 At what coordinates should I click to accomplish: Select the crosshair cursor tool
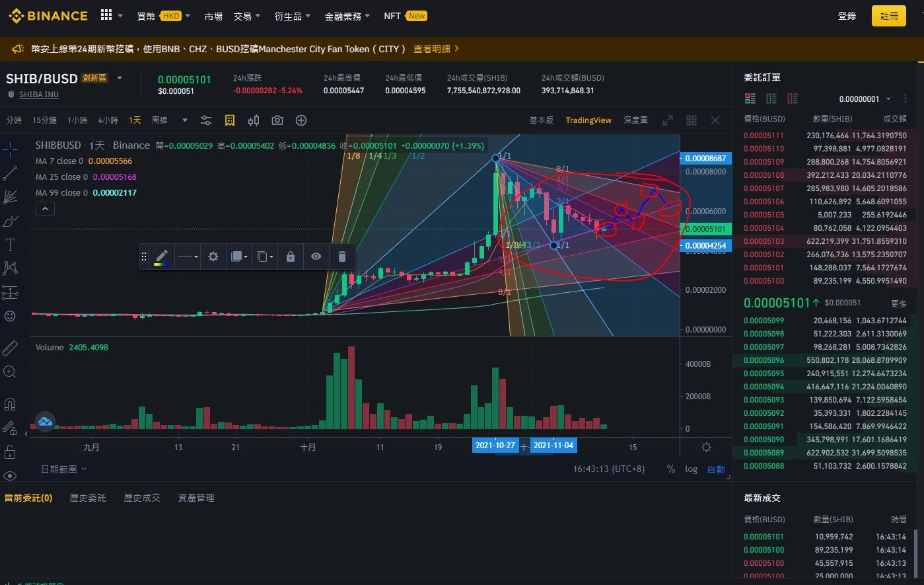[10, 149]
